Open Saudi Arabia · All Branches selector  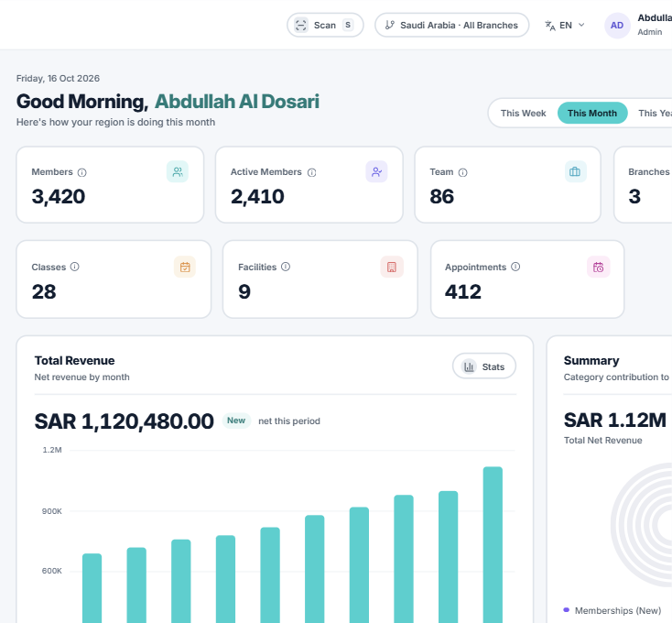coord(451,25)
